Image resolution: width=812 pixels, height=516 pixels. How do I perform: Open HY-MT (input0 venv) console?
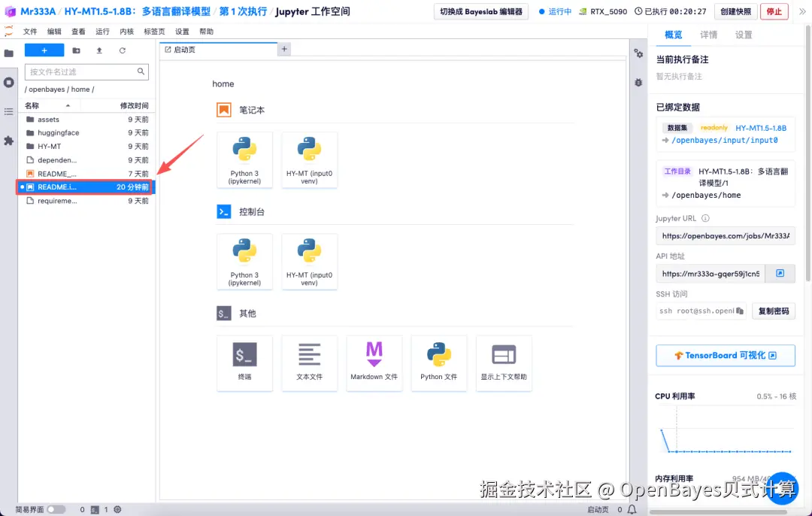pyautogui.click(x=309, y=262)
